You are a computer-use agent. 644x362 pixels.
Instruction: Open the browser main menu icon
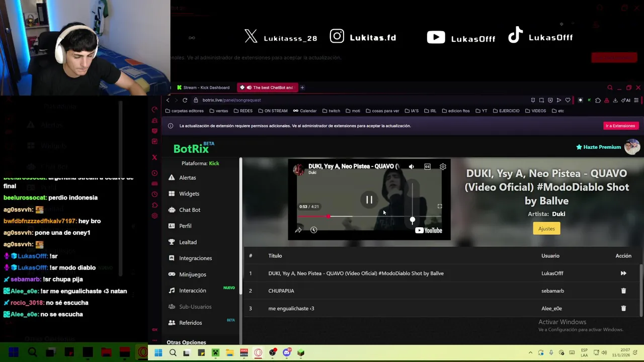click(x=636, y=100)
